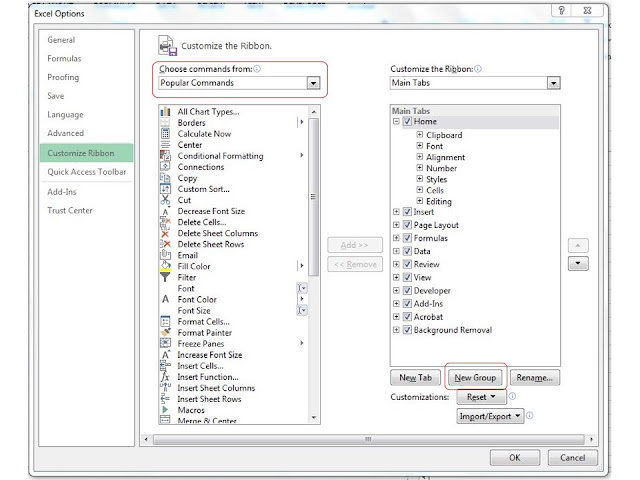640x480 pixels.
Task: Disable the Data tab checkbox
Action: [x=407, y=251]
